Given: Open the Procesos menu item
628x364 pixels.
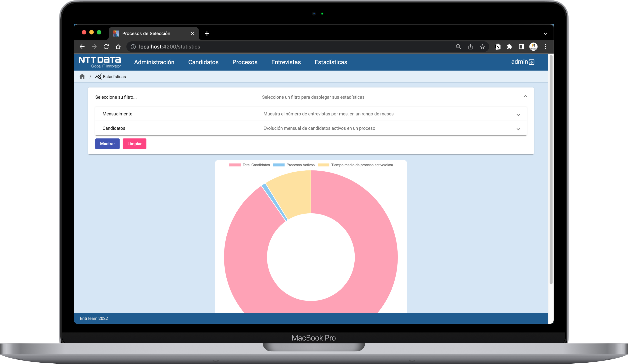Looking at the screenshot, I should 245,62.
